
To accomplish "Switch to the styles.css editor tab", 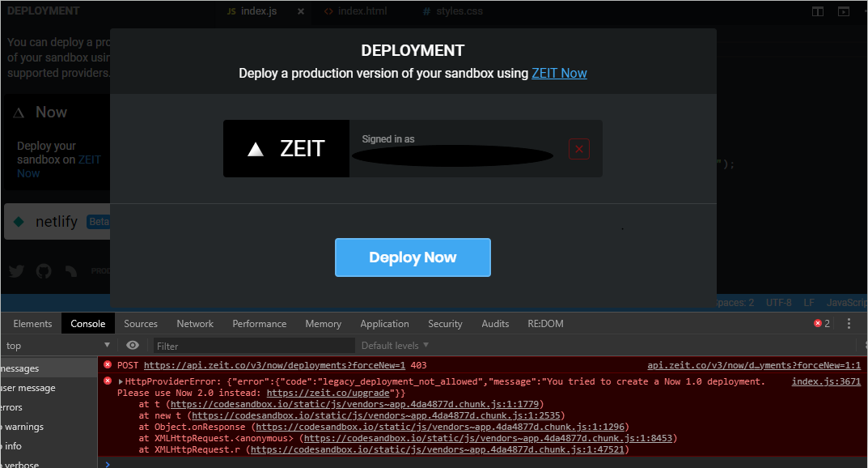I will 453,11.
